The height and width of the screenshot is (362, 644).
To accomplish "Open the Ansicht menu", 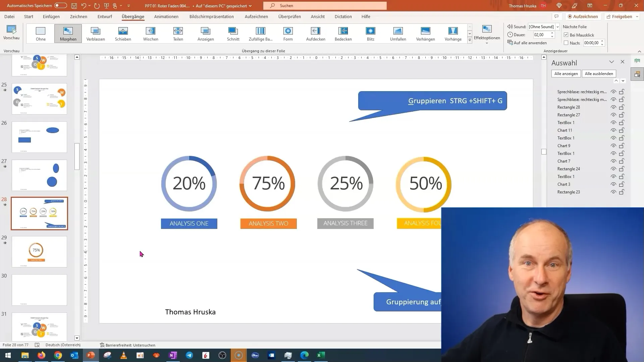I will (x=317, y=16).
